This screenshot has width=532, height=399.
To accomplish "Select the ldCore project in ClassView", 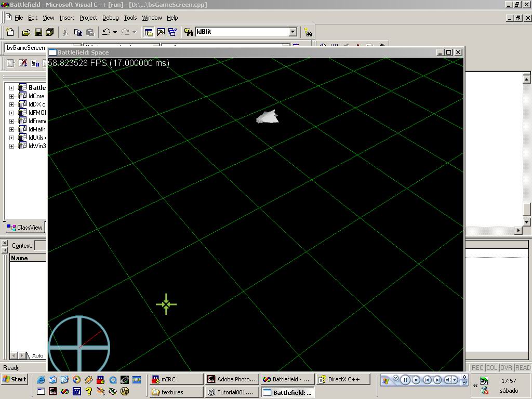I will click(36, 96).
